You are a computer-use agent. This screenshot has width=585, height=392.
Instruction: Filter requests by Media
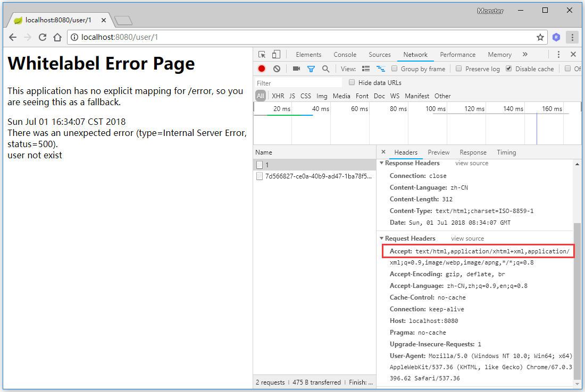[341, 96]
